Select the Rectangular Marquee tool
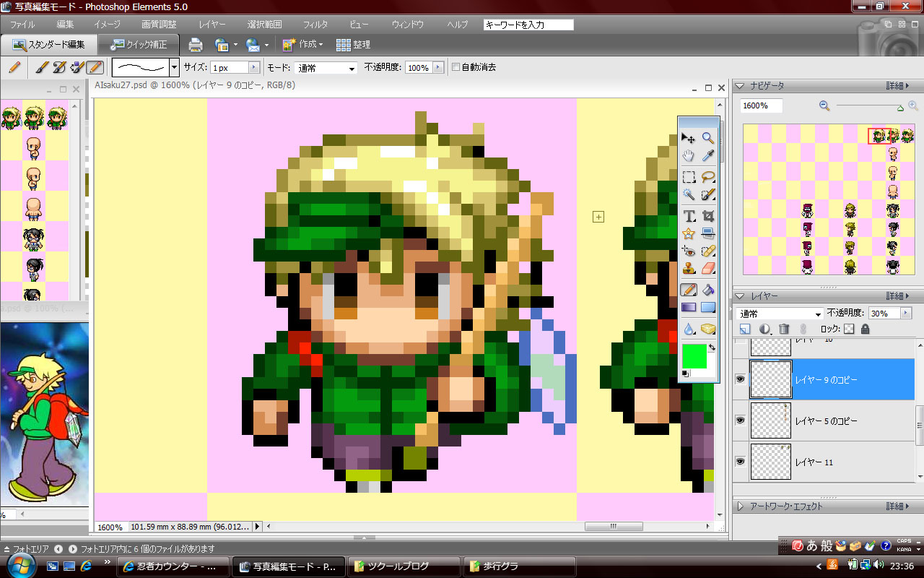The height and width of the screenshot is (578, 924). 689,177
